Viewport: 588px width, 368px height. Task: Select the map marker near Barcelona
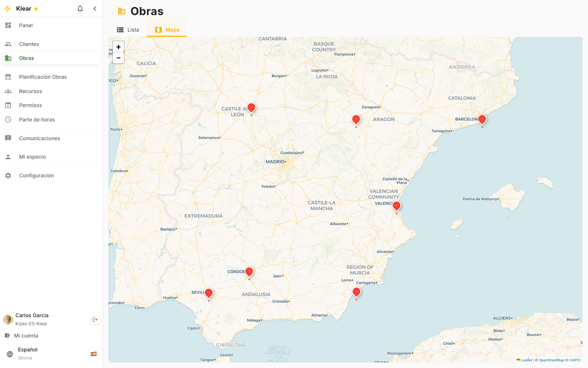pos(482,118)
